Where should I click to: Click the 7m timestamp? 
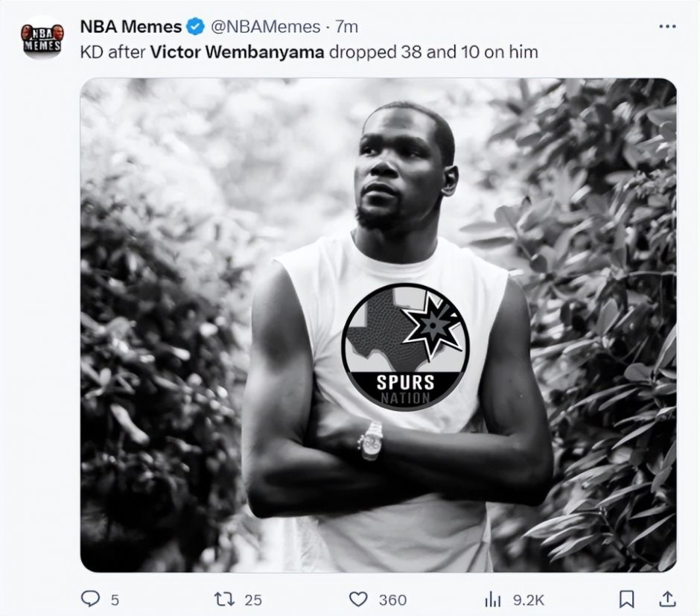(x=346, y=27)
